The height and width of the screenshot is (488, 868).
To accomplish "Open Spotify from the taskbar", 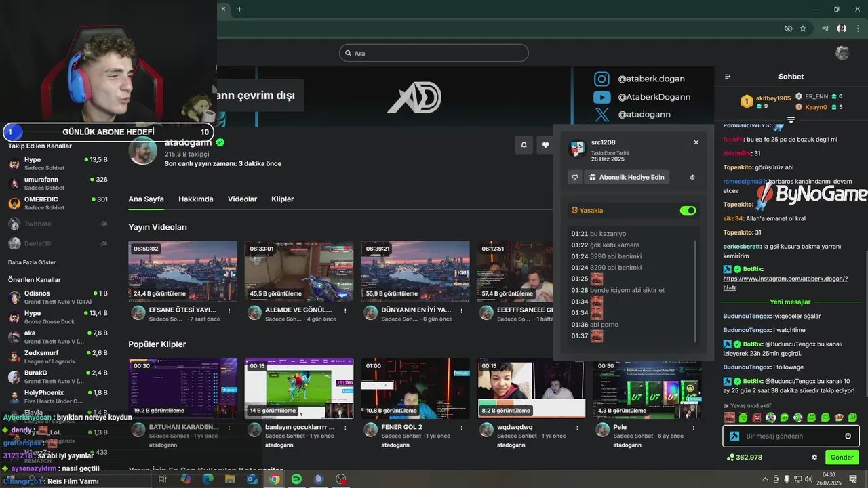I will [296, 479].
